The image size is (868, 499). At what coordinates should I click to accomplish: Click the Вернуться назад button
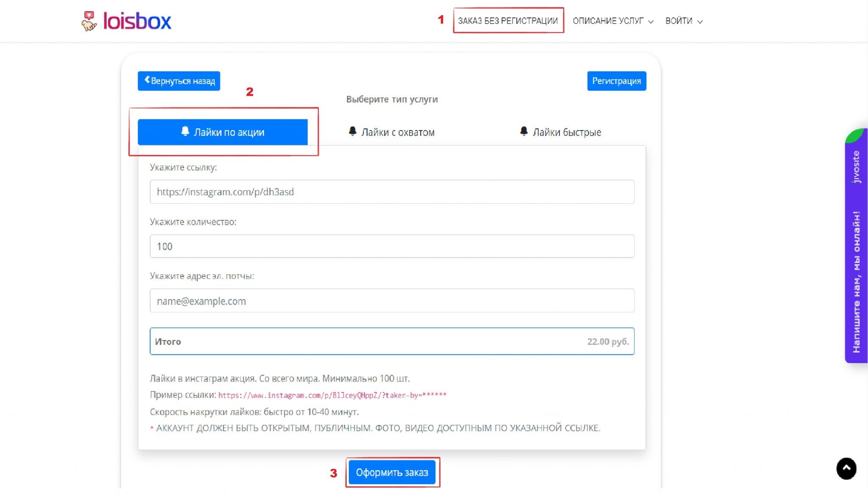coord(179,81)
